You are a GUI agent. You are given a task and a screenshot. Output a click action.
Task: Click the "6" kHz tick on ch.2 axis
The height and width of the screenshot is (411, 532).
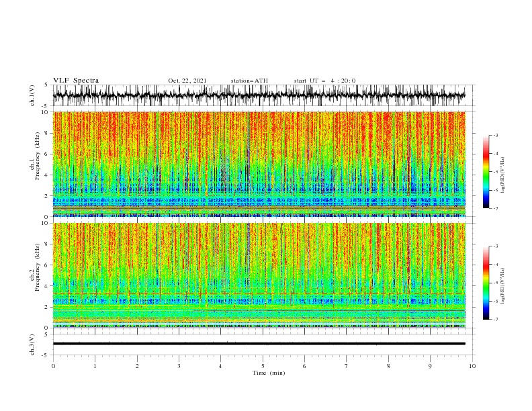pos(47,265)
